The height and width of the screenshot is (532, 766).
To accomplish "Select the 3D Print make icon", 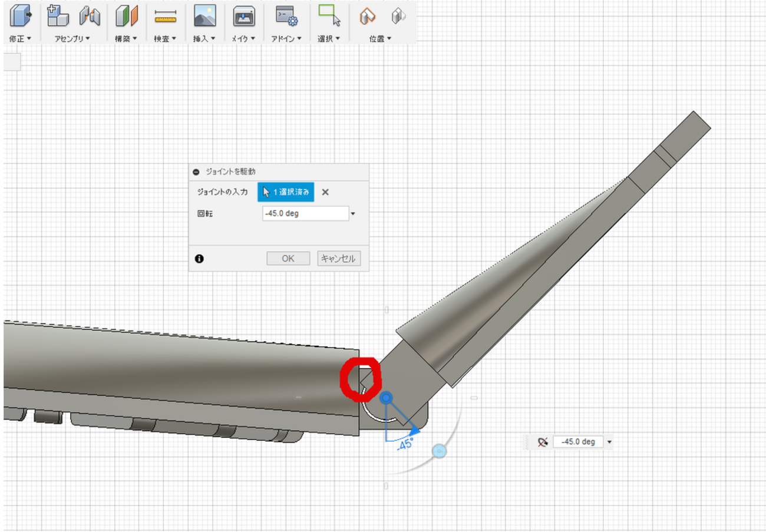I will pyautogui.click(x=244, y=16).
